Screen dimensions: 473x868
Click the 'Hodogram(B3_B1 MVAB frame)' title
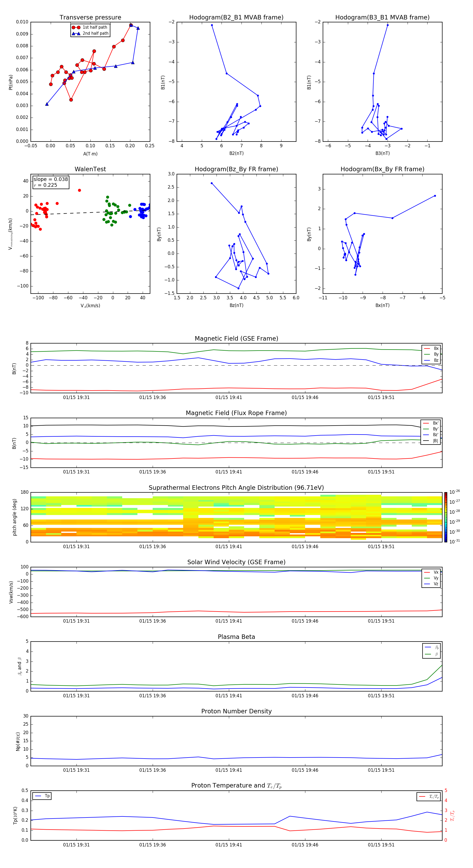click(x=382, y=18)
